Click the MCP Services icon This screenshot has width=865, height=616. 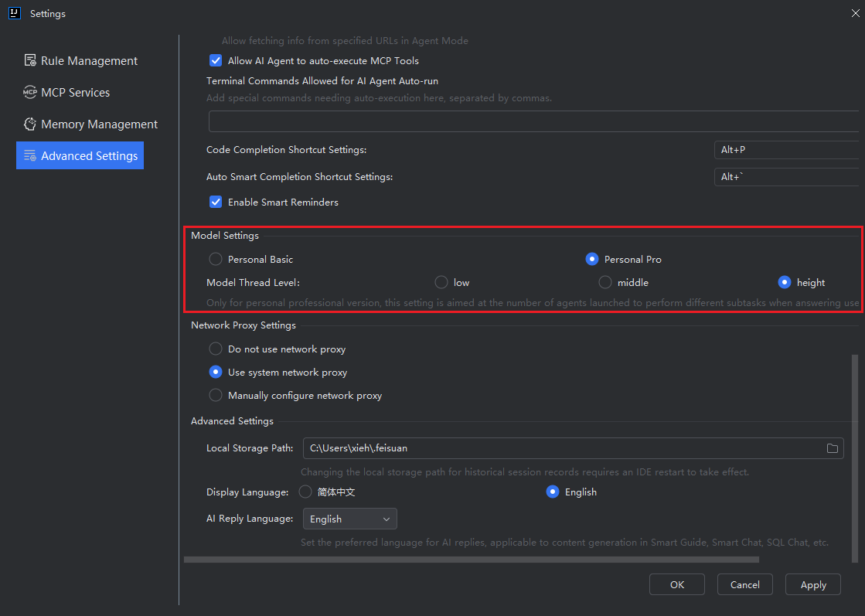30,93
